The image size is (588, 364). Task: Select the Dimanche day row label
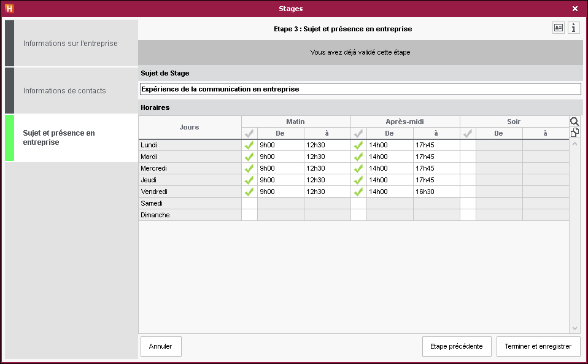[190, 215]
